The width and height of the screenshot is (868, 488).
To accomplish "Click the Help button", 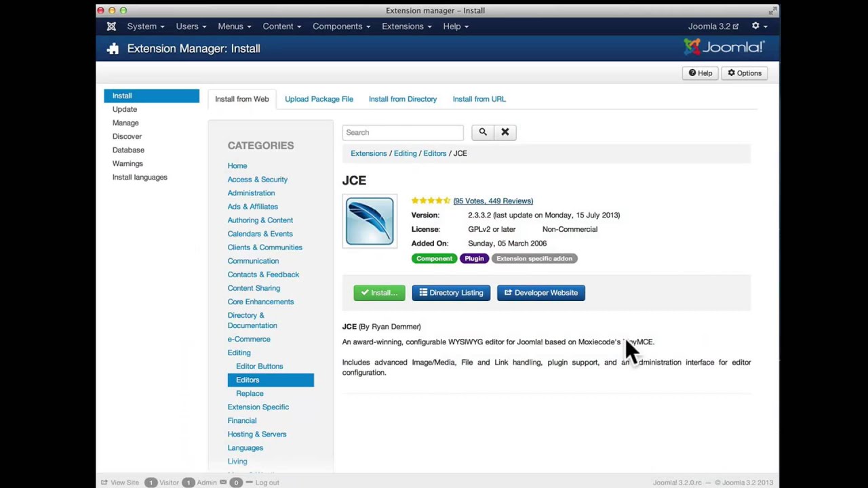I will 701,73.
